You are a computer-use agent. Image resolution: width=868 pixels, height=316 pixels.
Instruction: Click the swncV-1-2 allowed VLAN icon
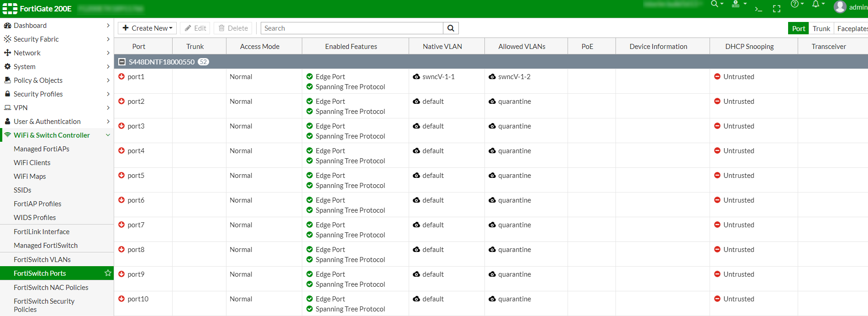tap(492, 77)
